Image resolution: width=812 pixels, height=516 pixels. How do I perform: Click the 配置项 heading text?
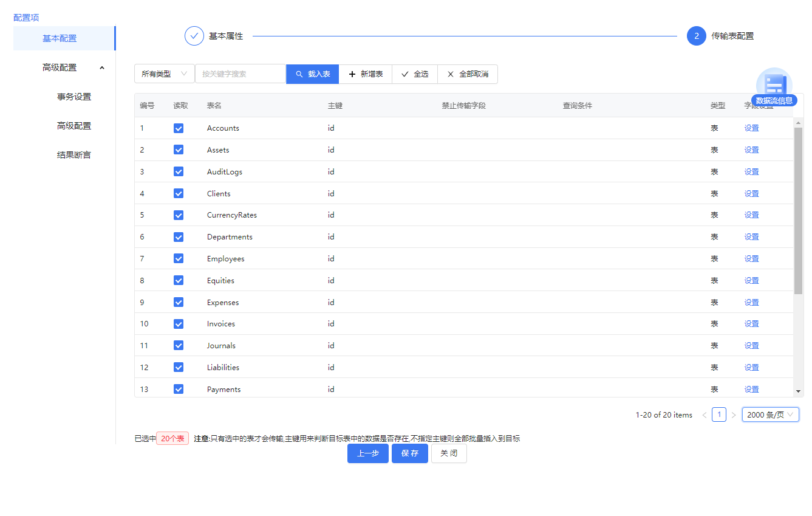pyautogui.click(x=26, y=18)
